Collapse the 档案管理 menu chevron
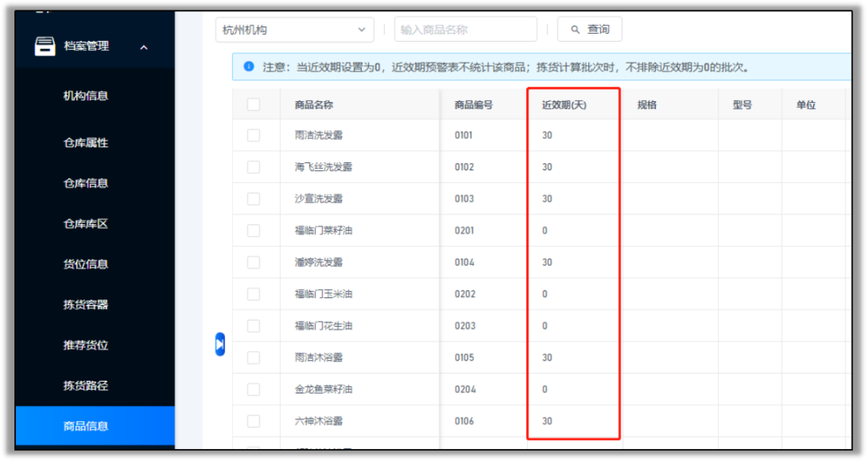 (x=144, y=47)
